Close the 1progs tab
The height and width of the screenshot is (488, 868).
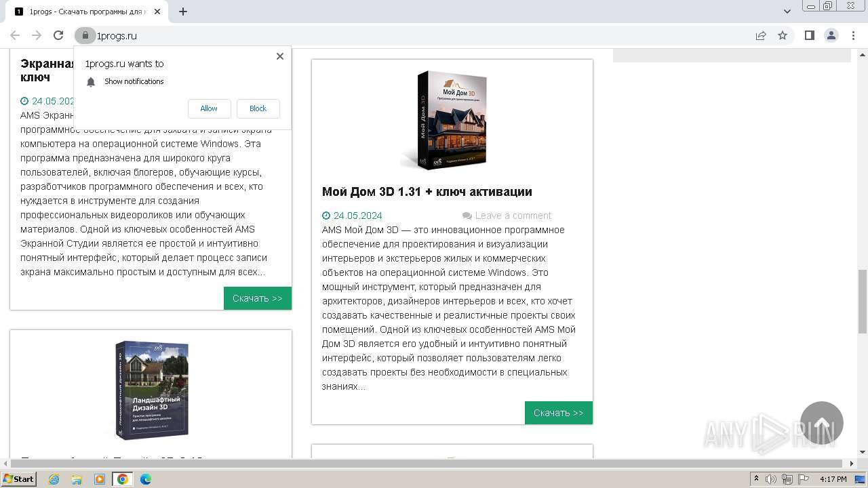tap(157, 12)
